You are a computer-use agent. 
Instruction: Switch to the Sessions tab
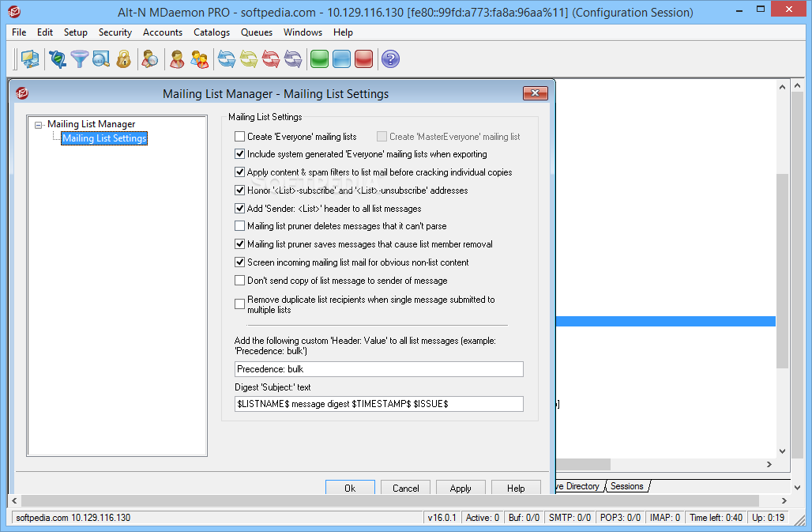tap(626, 486)
